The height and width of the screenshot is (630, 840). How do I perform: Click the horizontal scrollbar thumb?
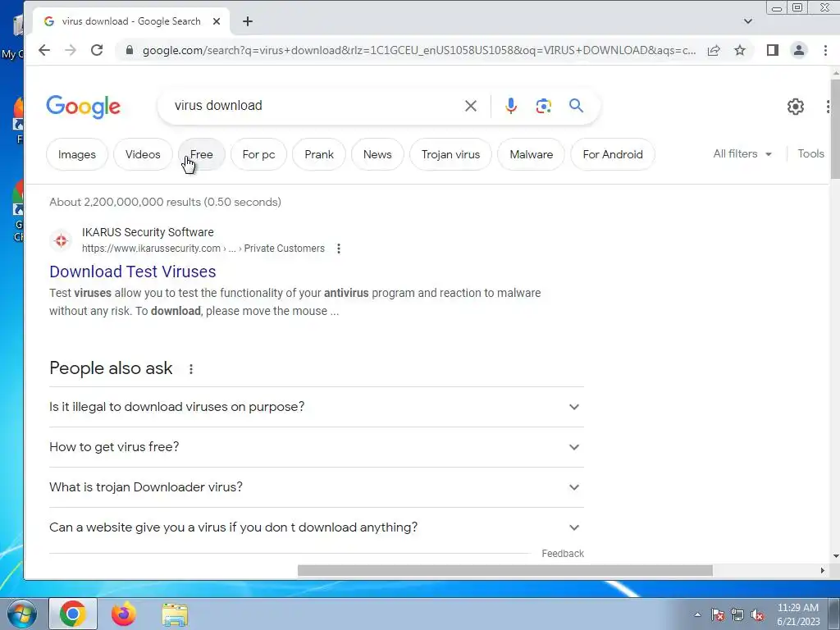(x=504, y=571)
